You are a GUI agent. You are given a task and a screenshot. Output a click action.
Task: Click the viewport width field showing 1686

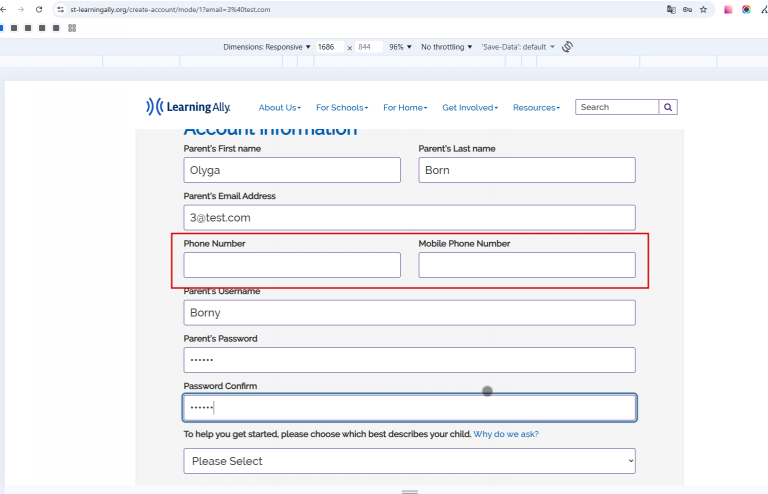click(330, 47)
